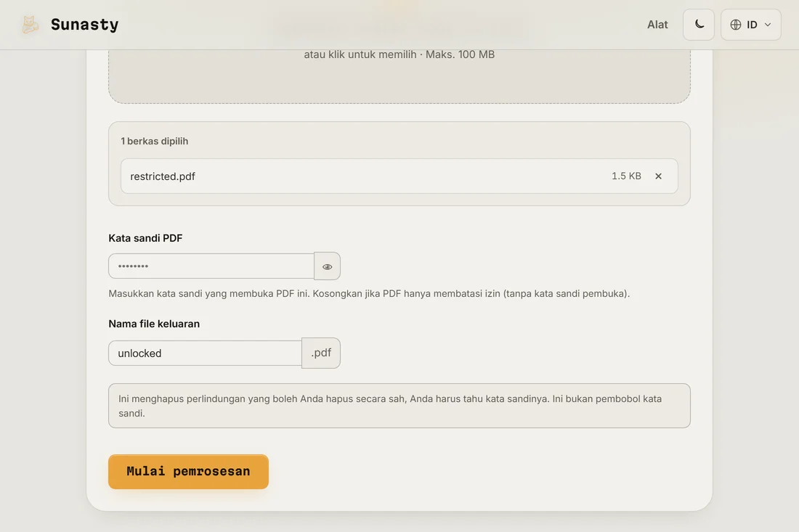Toggle dark mode with the moon icon
The image size is (799, 532).
pyautogui.click(x=699, y=25)
